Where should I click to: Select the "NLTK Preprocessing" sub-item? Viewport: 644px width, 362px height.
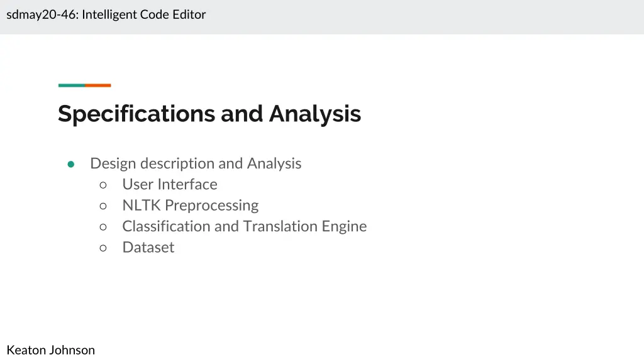click(x=190, y=205)
